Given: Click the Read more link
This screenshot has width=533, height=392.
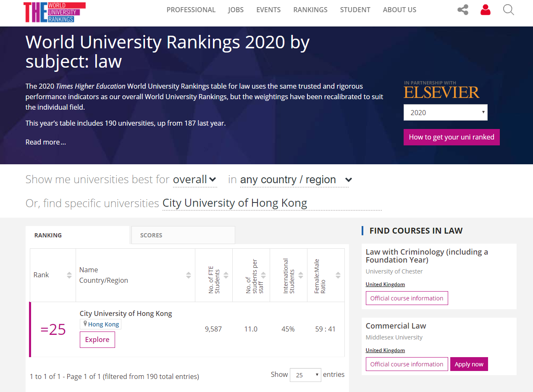Looking at the screenshot, I should coord(46,142).
